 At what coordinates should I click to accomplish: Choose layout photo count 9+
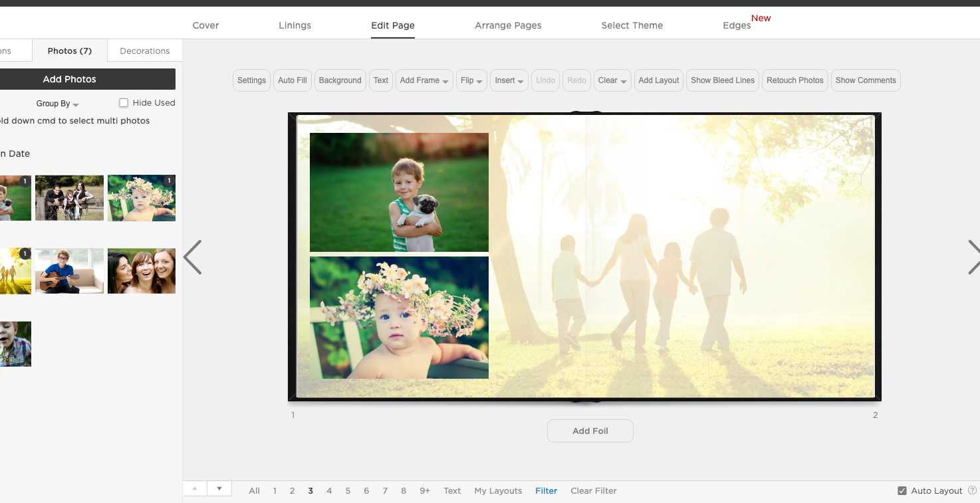click(x=425, y=491)
